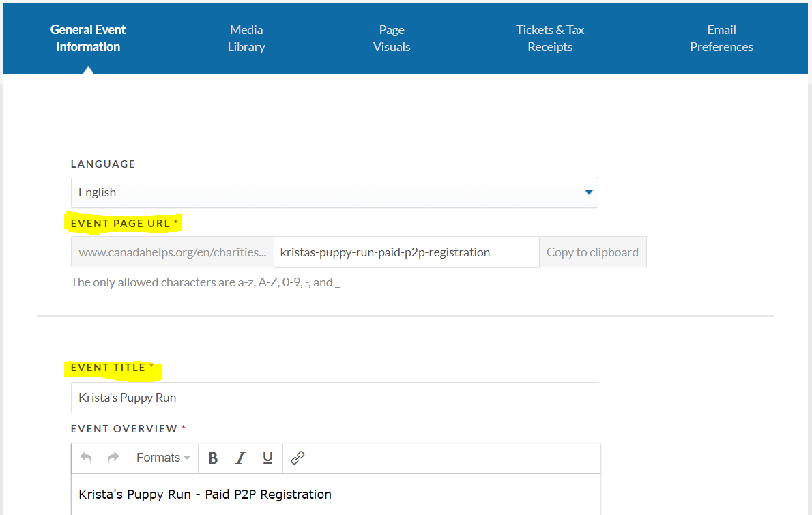Switch to the Media Library tab

pos(246,38)
